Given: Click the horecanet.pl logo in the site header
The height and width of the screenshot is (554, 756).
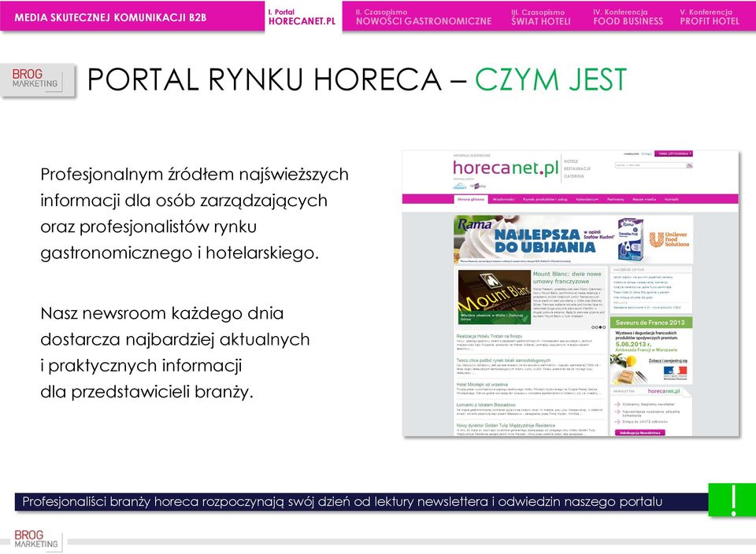Looking at the screenshot, I should coord(506,168).
